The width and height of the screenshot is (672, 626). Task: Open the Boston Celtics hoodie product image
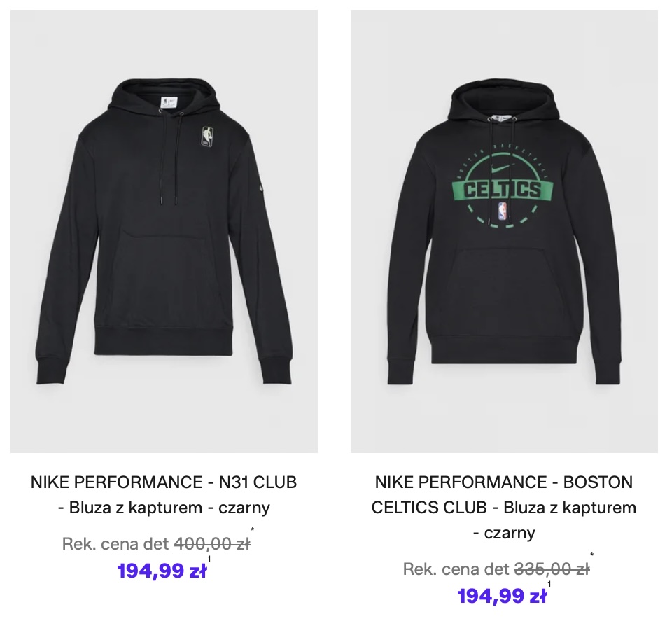coord(504,231)
